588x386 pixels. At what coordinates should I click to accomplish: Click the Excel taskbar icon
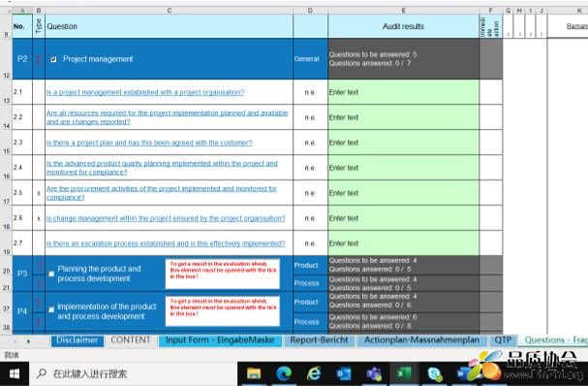pos(404,373)
